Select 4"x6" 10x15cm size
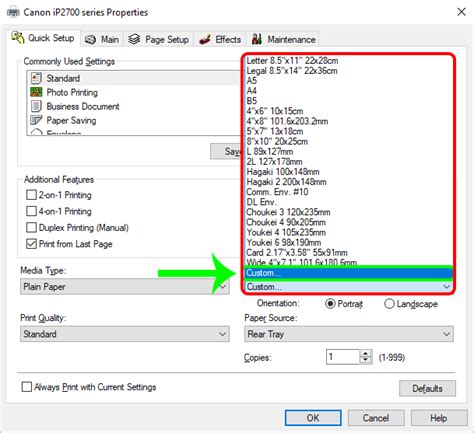The image size is (474, 433). coord(275,111)
